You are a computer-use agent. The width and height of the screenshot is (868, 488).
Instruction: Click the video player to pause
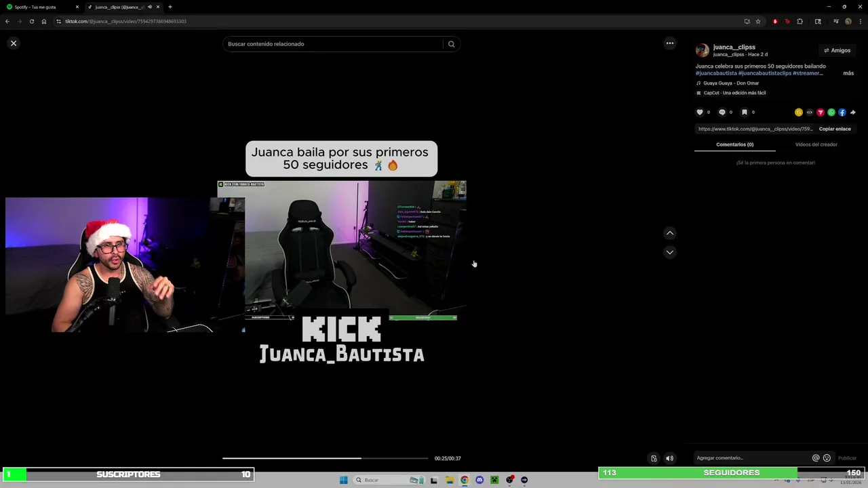[342, 251]
